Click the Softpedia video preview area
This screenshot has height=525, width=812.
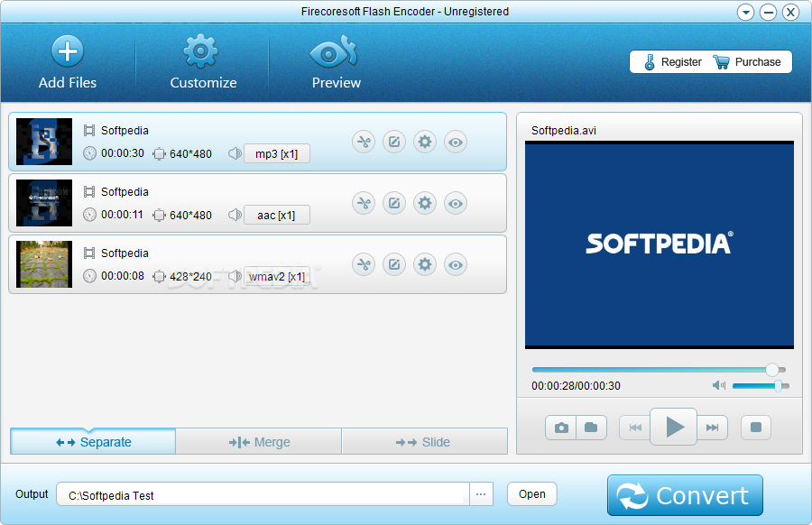pyautogui.click(x=660, y=244)
